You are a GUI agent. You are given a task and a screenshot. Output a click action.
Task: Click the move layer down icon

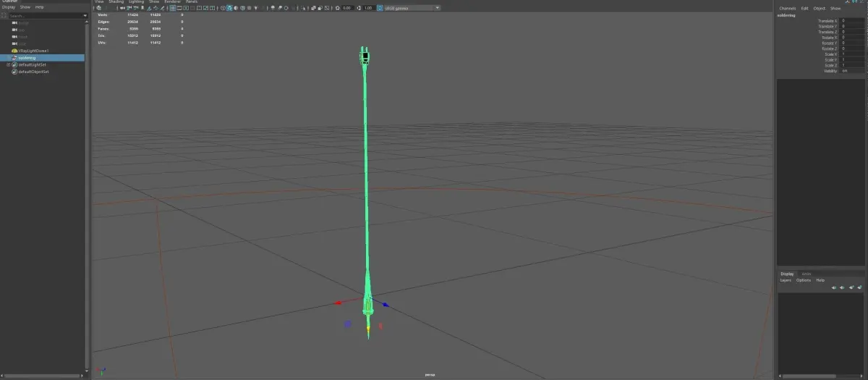[x=842, y=287]
